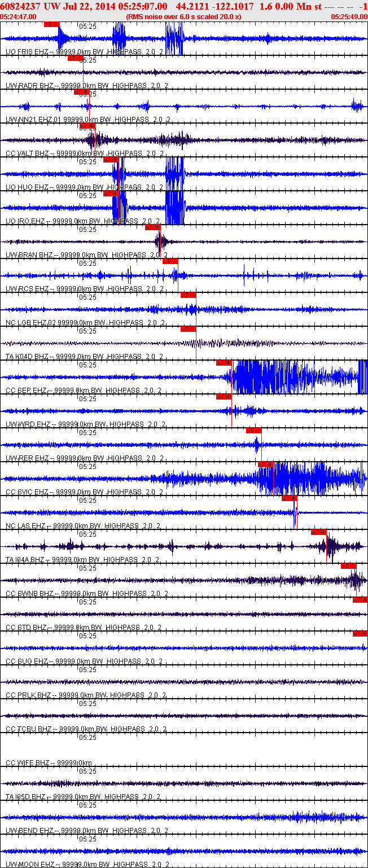Click the red pick flag on VALT trace
The height and width of the screenshot is (868, 368).
(88, 126)
